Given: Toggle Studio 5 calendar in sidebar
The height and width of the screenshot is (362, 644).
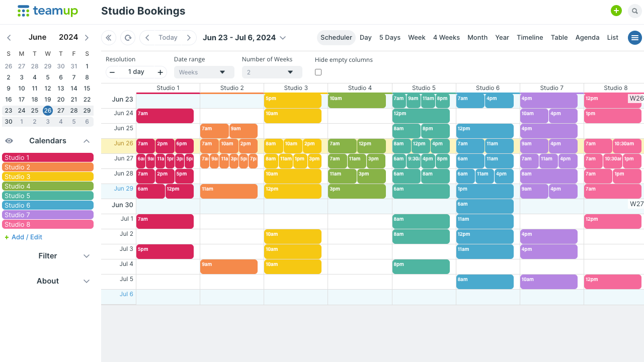Looking at the screenshot, I should click(x=48, y=196).
